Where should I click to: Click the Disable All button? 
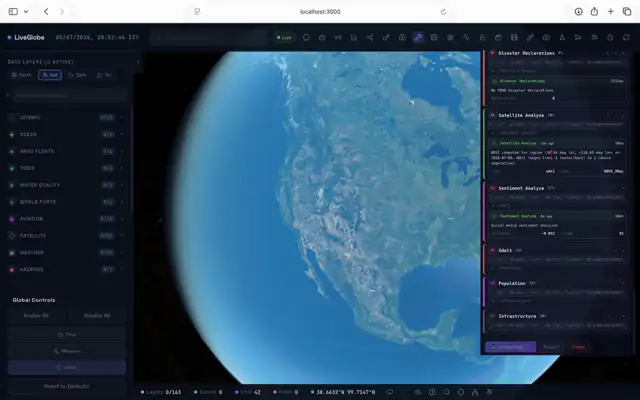click(x=97, y=316)
